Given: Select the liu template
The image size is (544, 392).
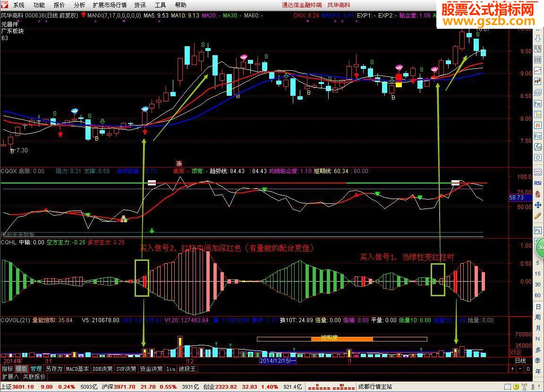Looking at the screenshot, I should point(170,369).
